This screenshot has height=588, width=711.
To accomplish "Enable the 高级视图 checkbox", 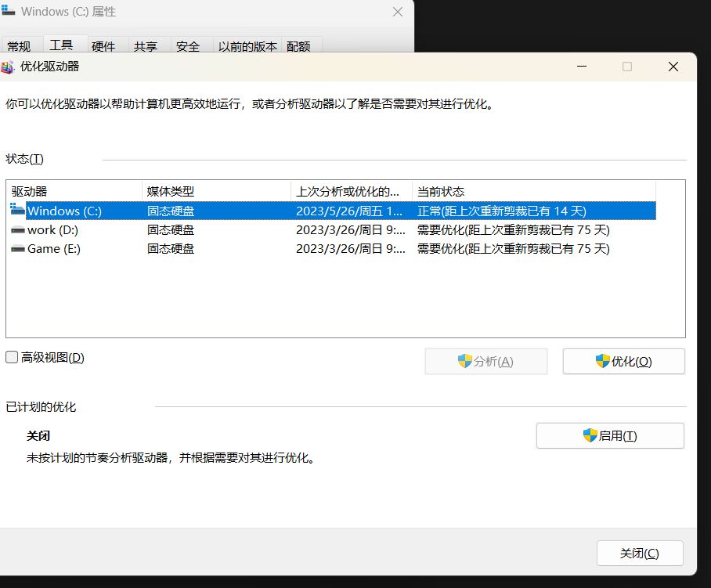I will [12, 357].
